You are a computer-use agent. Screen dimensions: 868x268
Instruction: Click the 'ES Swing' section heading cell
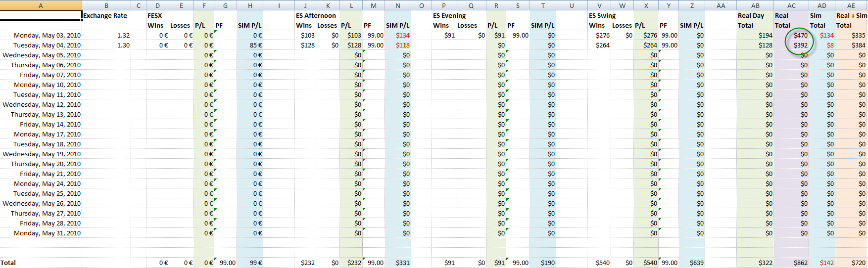click(602, 15)
